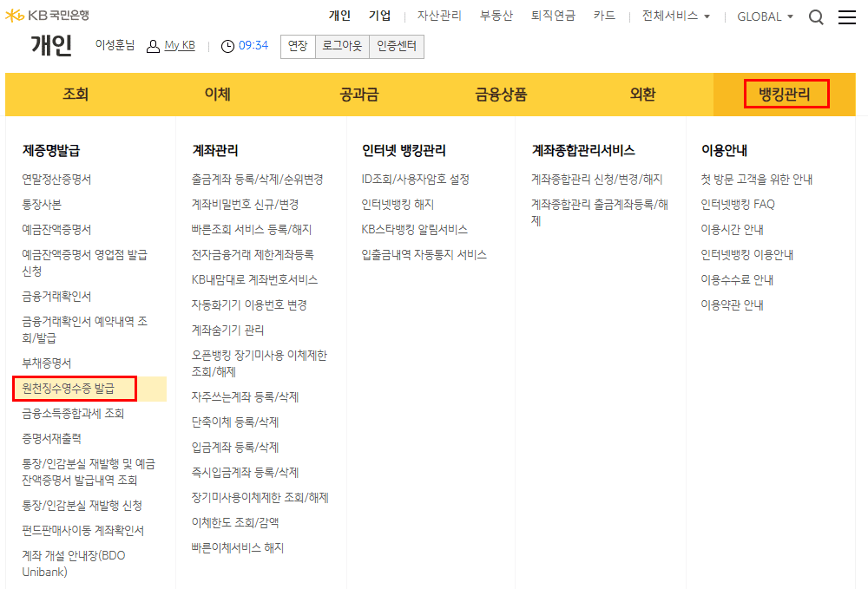The width and height of the screenshot is (868, 589).
Task: Open the search magnifier icon
Action: 816,16
